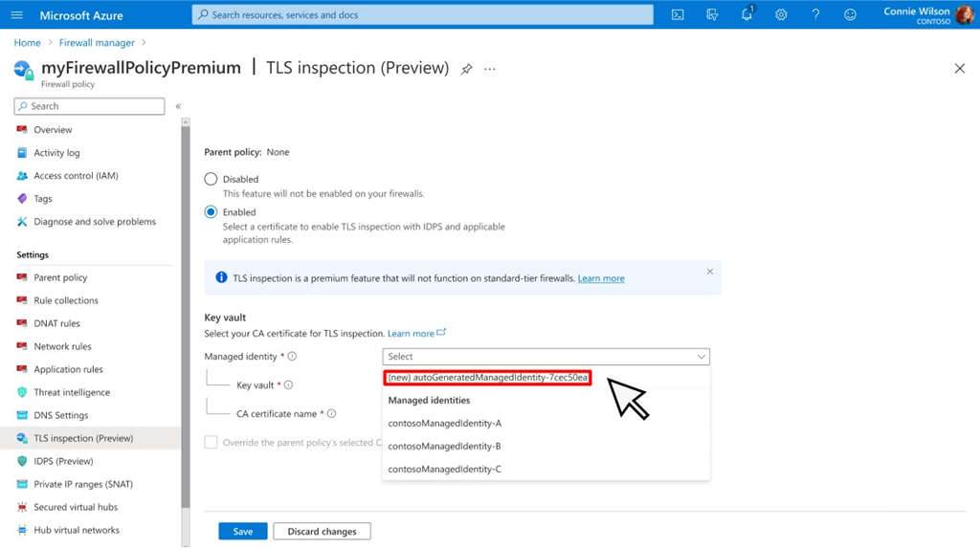Screen dimensions: 980x548
Task: Open portal settings gear
Action: [781, 14]
